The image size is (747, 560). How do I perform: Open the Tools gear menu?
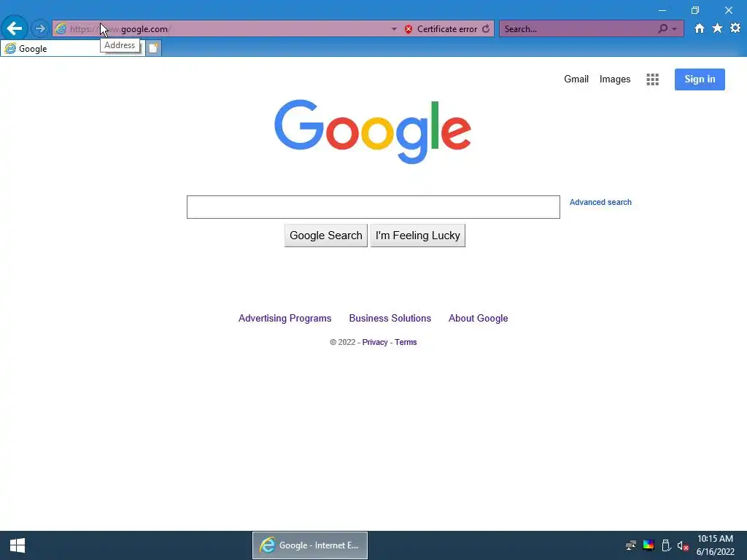735,28
